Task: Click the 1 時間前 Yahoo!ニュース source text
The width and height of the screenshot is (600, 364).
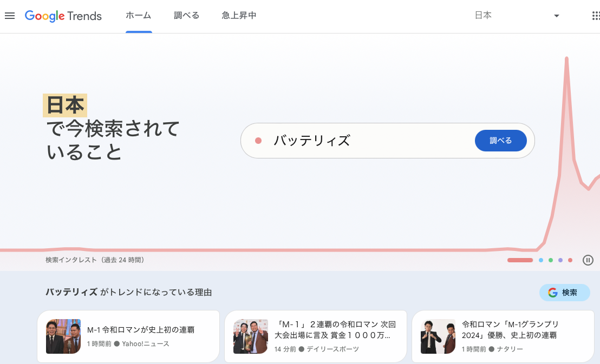Action: (x=128, y=344)
